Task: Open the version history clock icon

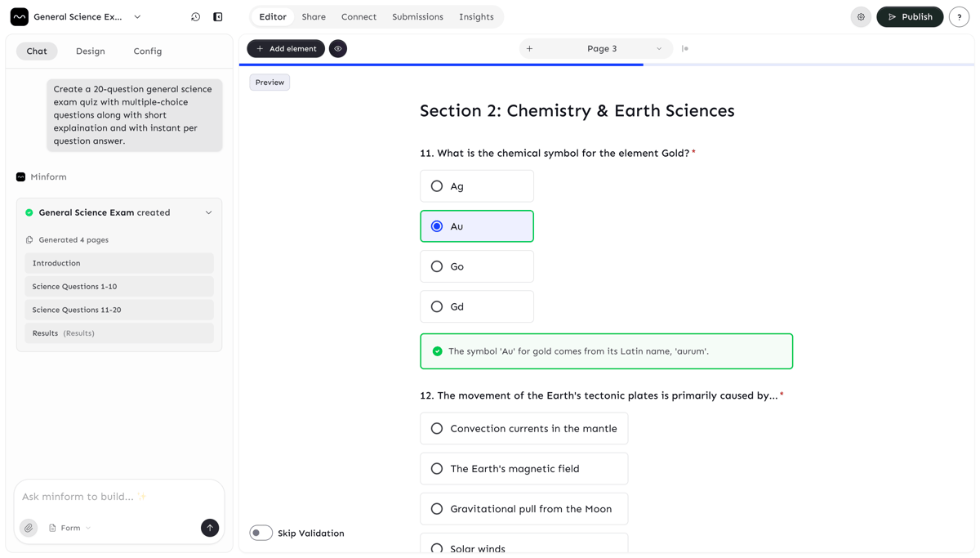Action: (x=196, y=17)
